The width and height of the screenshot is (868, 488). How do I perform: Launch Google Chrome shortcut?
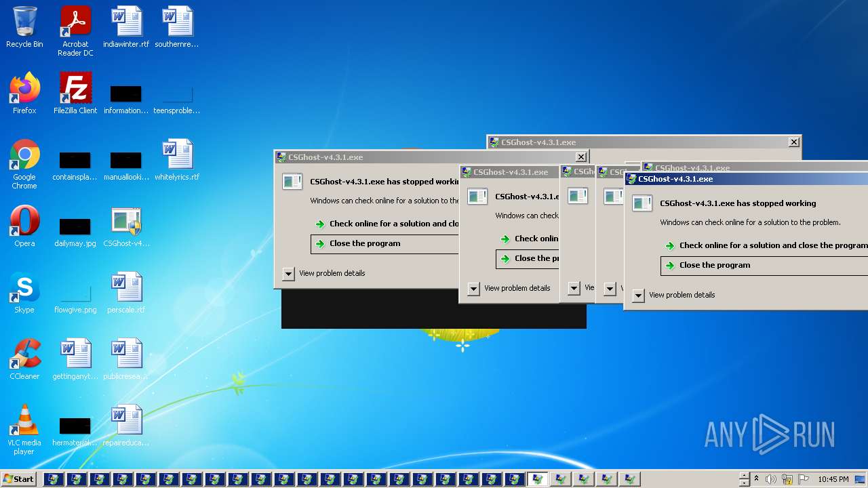pos(24,164)
